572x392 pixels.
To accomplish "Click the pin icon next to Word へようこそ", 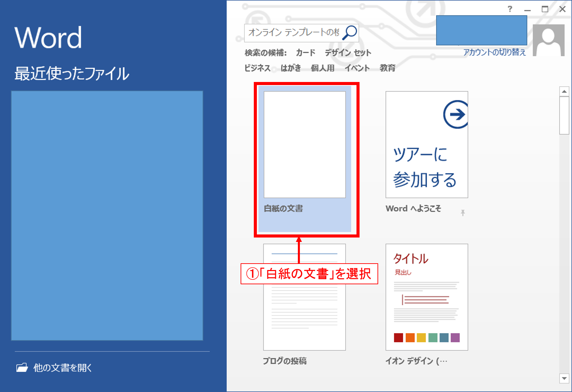I will click(463, 213).
